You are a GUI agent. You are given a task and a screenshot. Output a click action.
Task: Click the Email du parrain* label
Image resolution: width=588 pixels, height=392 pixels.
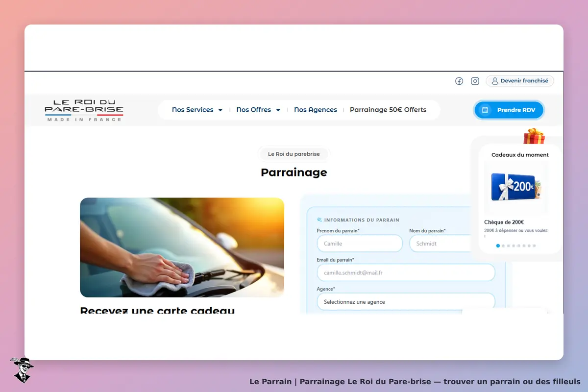(336, 260)
